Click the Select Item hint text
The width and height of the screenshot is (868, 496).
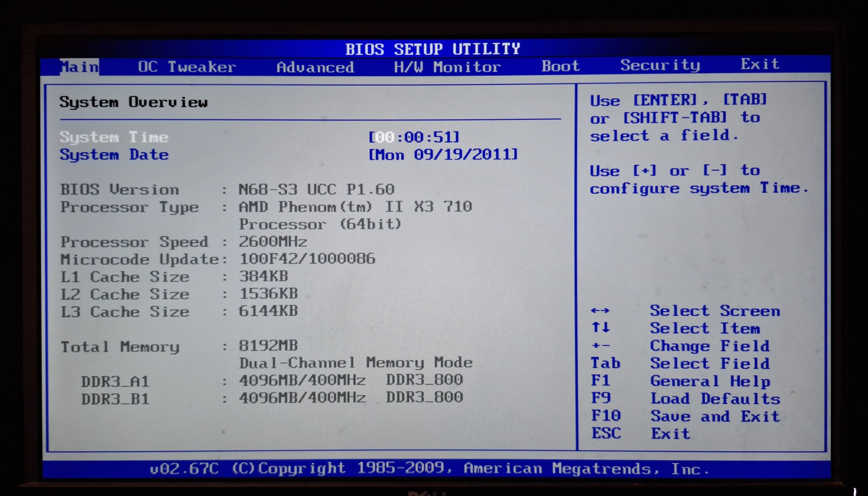pos(705,328)
